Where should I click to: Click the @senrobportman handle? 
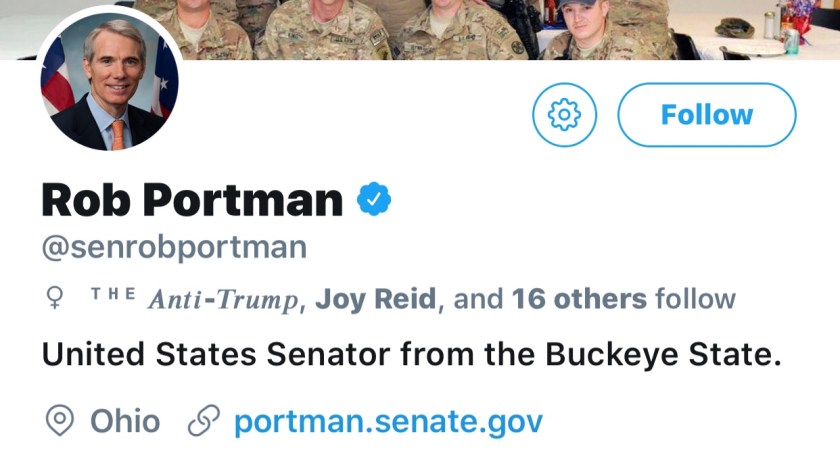tap(174, 247)
